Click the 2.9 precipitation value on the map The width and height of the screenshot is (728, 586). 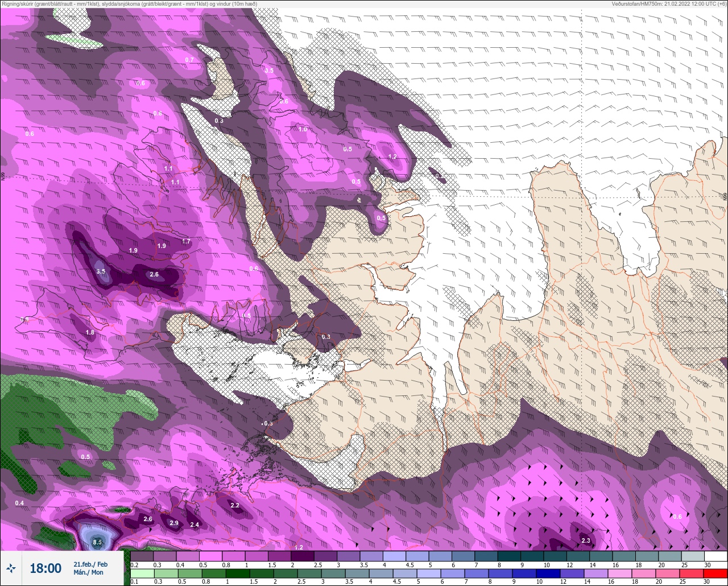(x=174, y=523)
